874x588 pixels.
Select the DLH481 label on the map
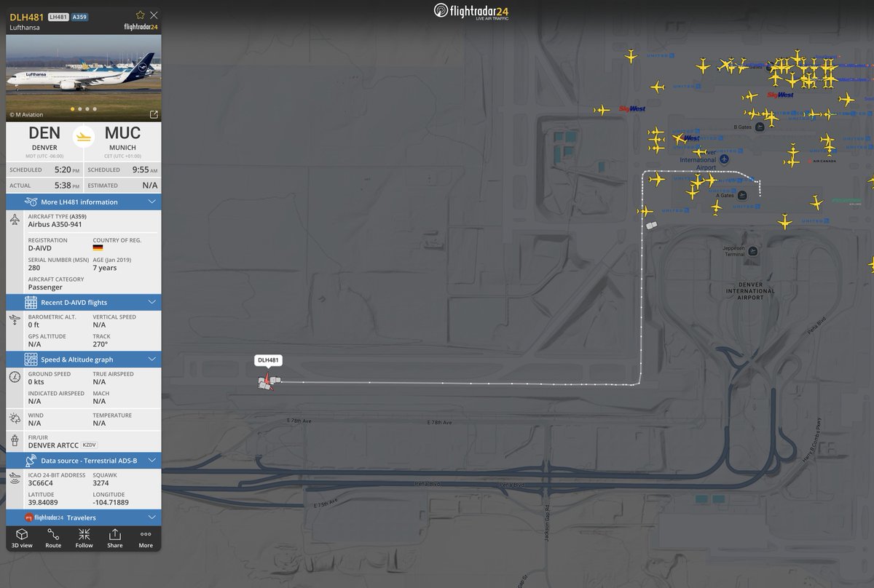(267, 359)
